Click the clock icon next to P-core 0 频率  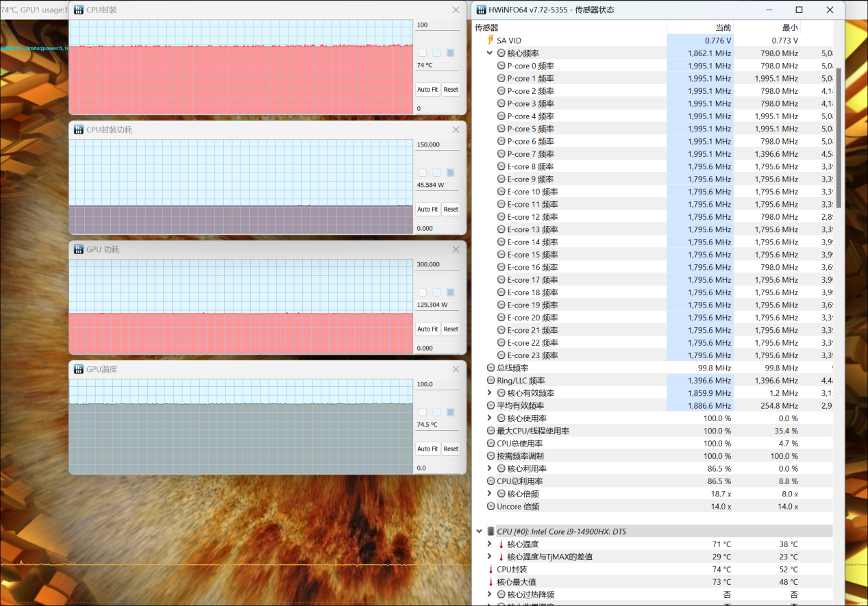click(501, 66)
